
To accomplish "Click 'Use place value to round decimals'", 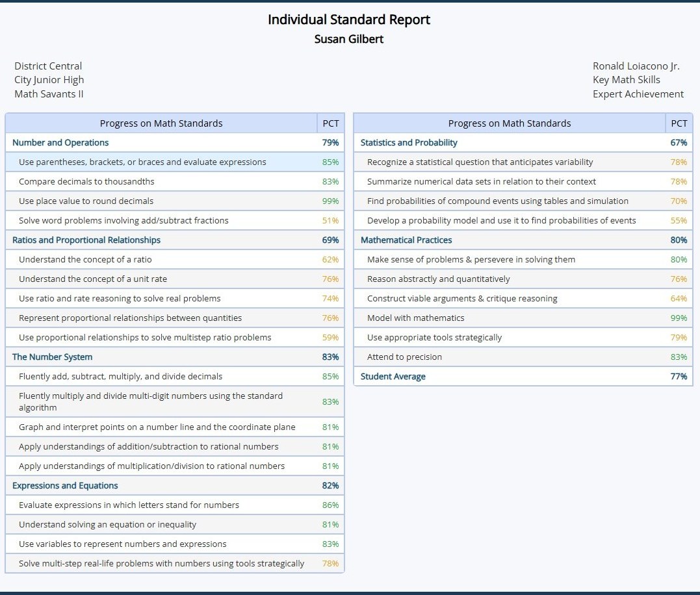I will (x=175, y=201).
